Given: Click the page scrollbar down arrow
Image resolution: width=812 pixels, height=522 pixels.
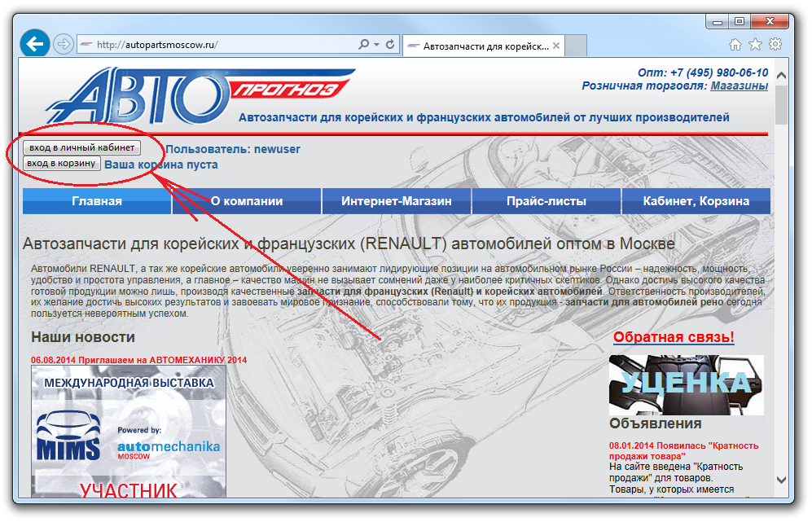Looking at the screenshot, I should [782, 480].
